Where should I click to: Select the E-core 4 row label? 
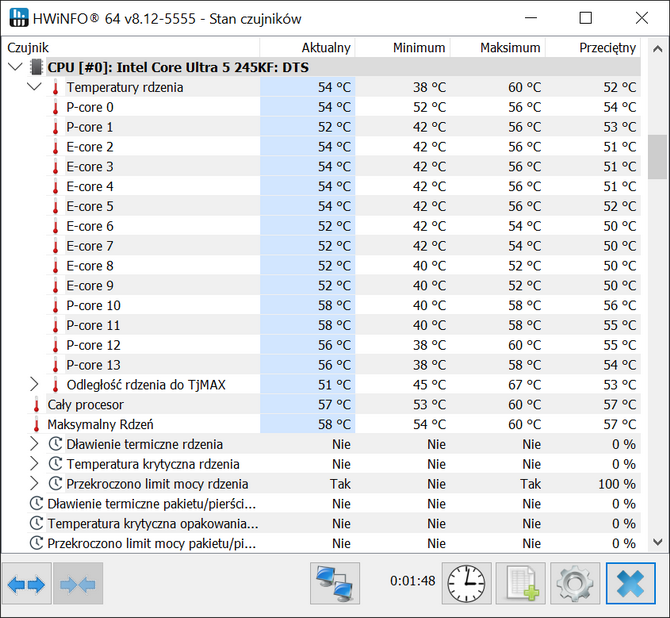tap(90, 186)
